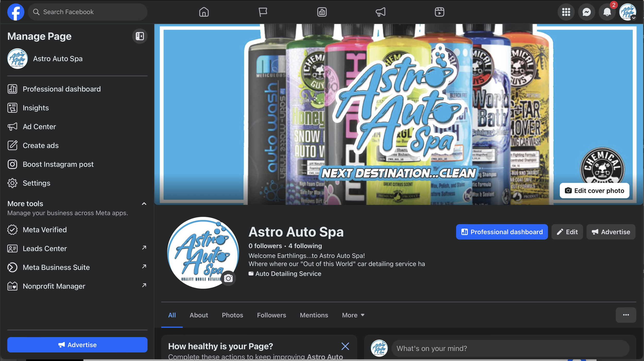644x361 pixels.
Task: Click the What's on your mind field
Action: [510, 348]
